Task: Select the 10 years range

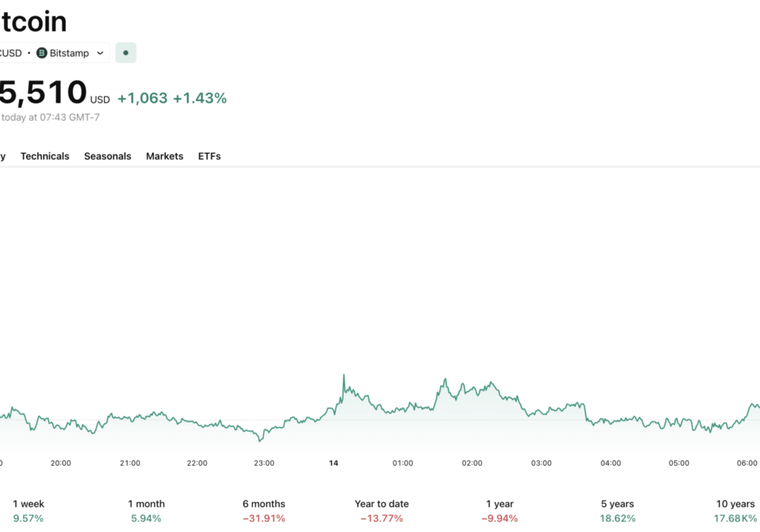Action: tap(735, 511)
